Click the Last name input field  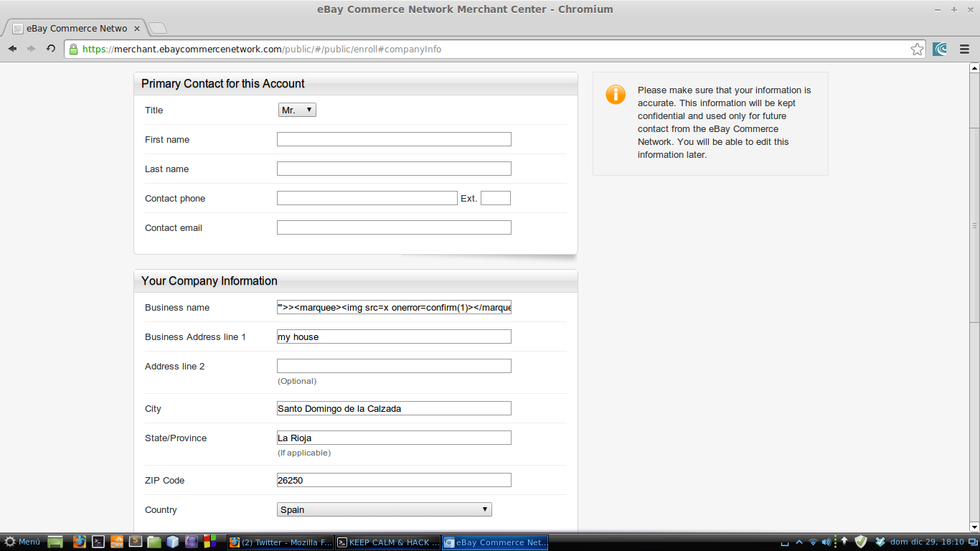click(394, 169)
